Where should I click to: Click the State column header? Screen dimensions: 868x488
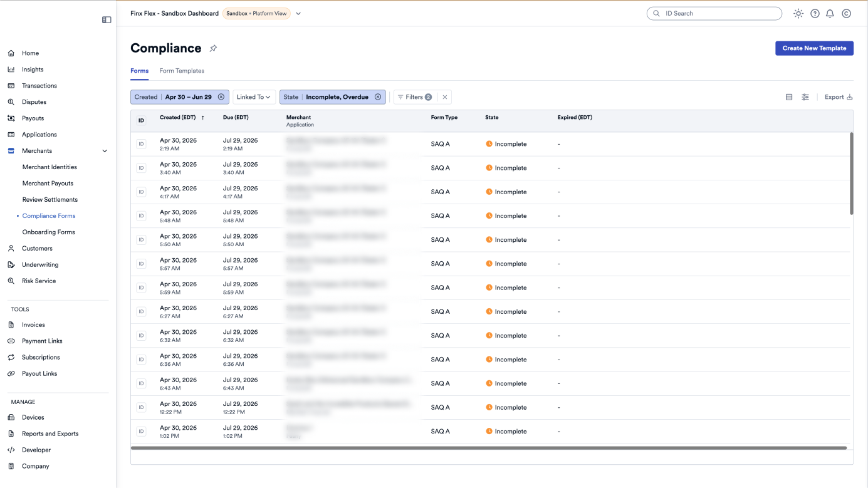492,118
